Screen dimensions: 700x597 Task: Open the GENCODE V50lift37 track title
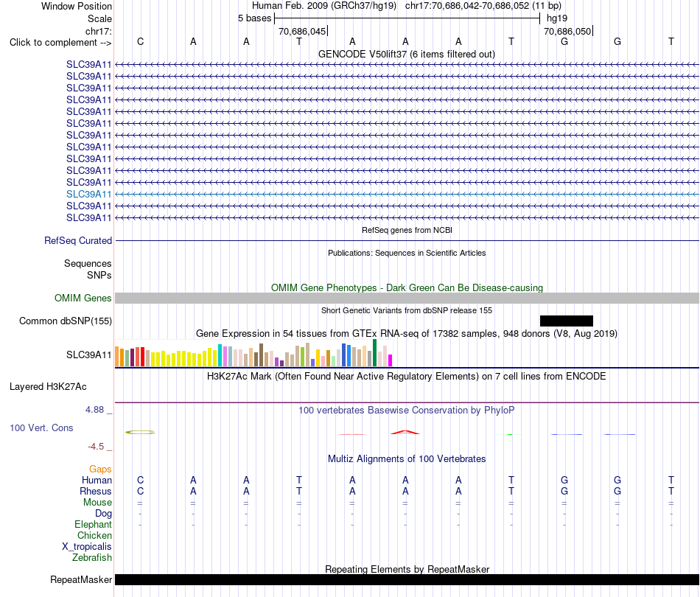click(407, 55)
